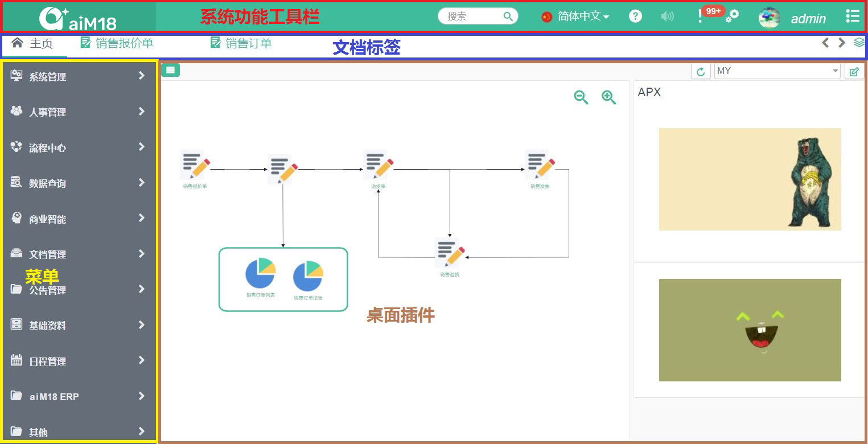Zoom out of the flowchart

pos(581,97)
